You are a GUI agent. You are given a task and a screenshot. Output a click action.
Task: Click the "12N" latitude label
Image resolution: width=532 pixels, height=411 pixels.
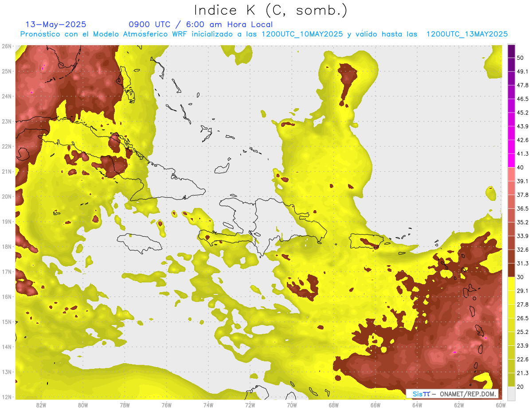click(x=7, y=397)
